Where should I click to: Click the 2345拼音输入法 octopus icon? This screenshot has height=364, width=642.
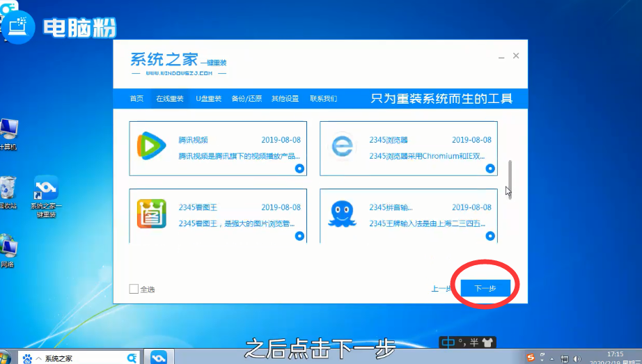point(343,214)
